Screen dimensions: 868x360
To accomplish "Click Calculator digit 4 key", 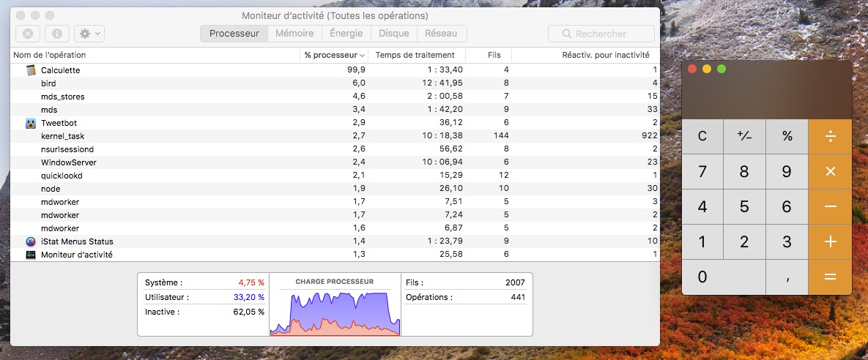I will point(702,207).
